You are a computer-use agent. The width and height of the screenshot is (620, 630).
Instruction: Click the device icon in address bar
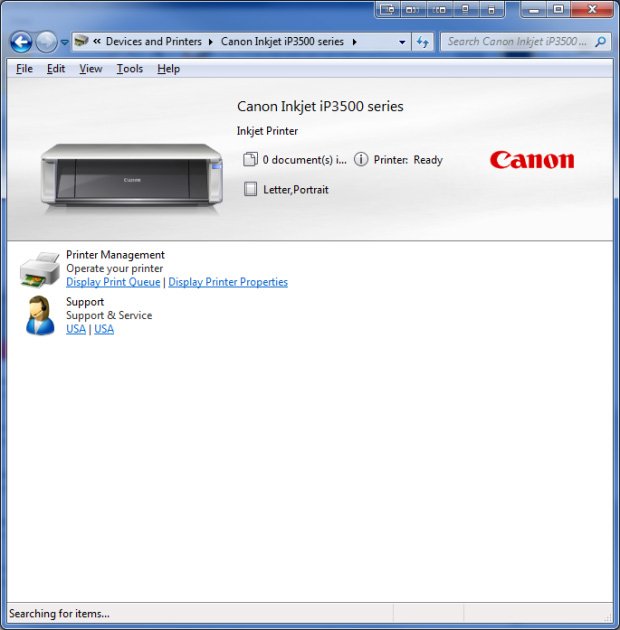click(x=82, y=41)
